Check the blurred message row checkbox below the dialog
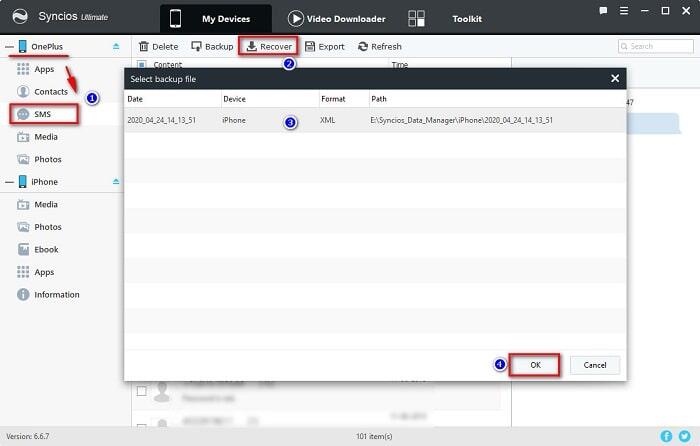 [142, 391]
